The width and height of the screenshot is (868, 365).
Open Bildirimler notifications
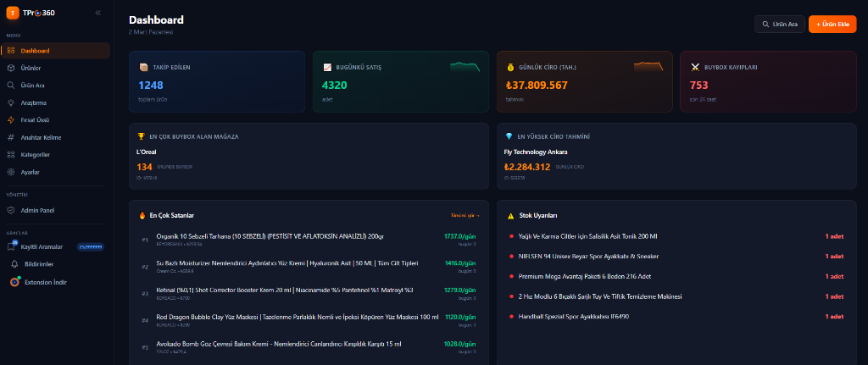55,264
